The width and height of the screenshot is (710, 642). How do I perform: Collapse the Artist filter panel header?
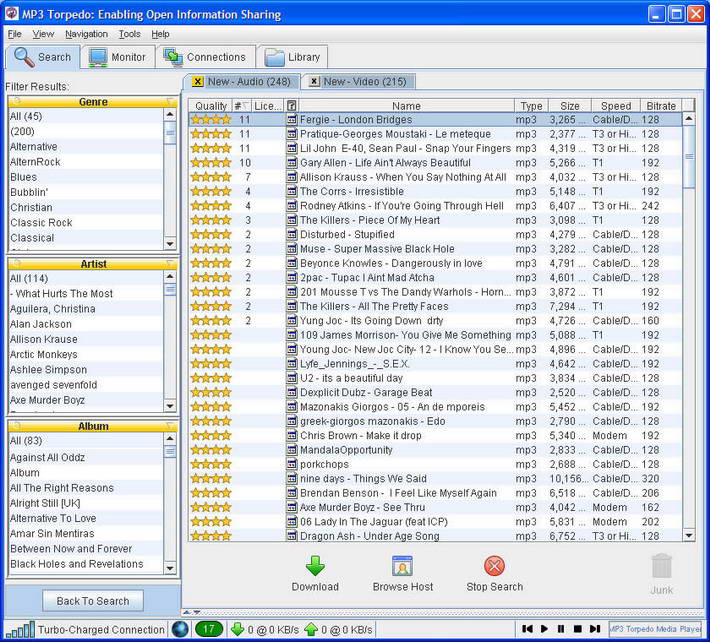pyautogui.click(x=93, y=264)
